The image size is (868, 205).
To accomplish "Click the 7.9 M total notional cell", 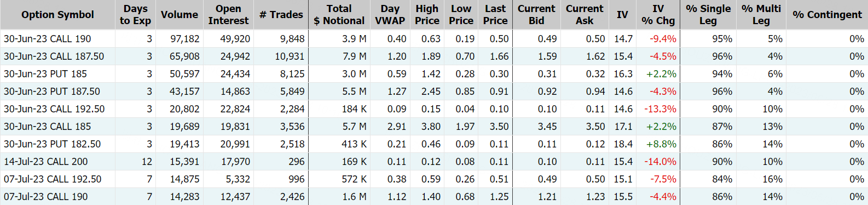I will pos(339,56).
